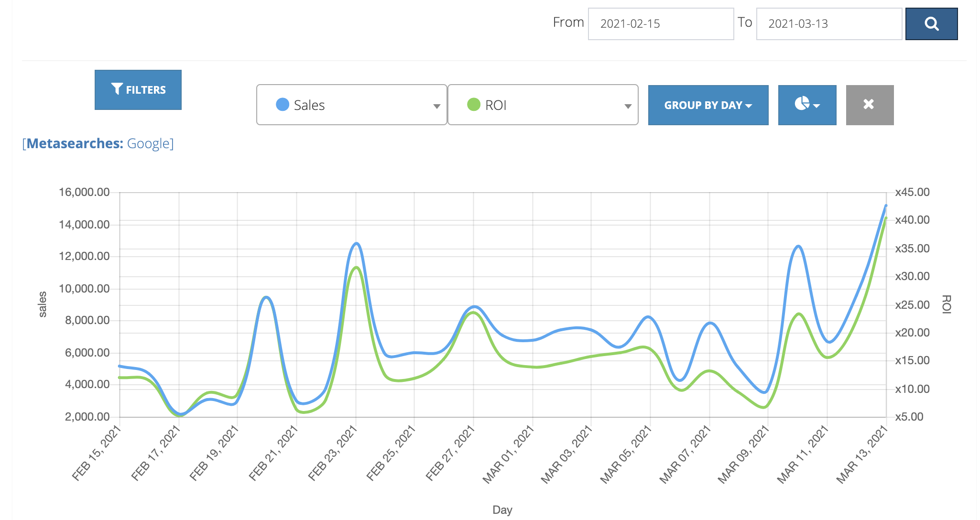Click the funnel icon in Filters

coord(117,89)
